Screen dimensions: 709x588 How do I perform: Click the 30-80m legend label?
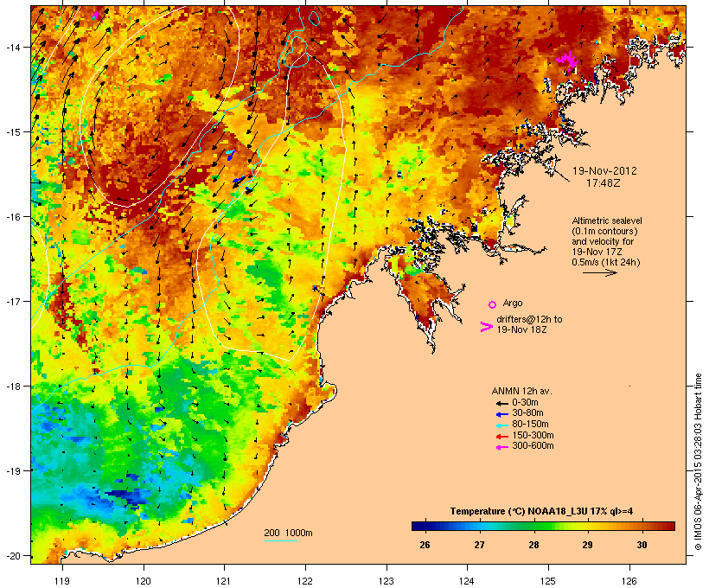(527, 413)
